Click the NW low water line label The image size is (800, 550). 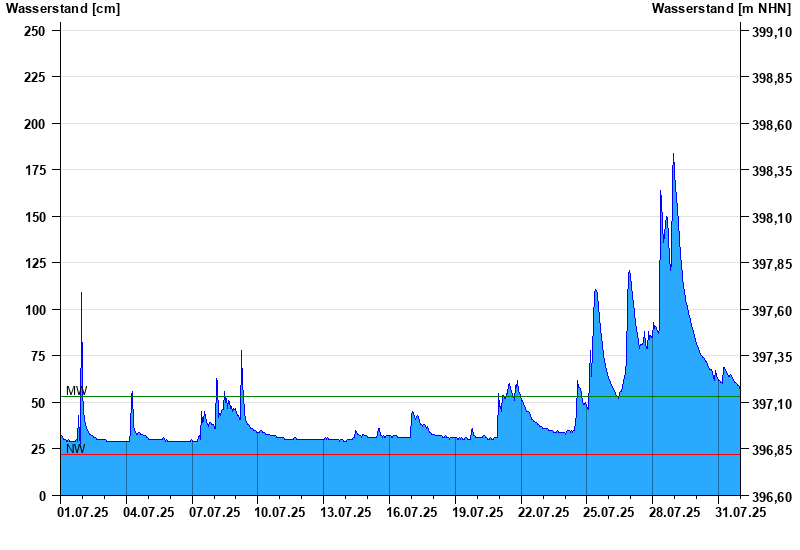pyautogui.click(x=76, y=448)
